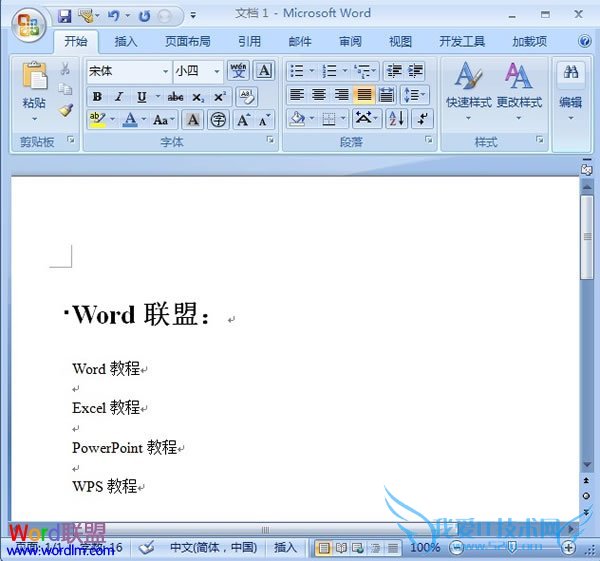Toggle character shading button
The image size is (600, 561).
click(193, 120)
